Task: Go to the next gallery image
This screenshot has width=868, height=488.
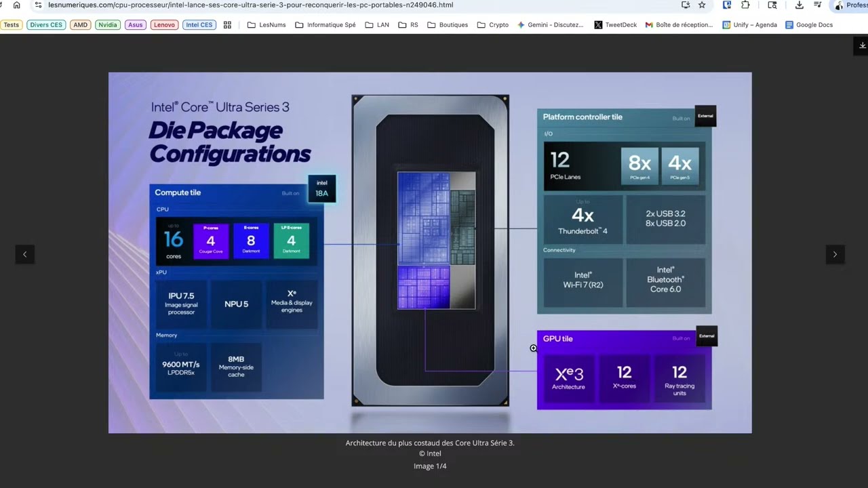Action: [835, 254]
